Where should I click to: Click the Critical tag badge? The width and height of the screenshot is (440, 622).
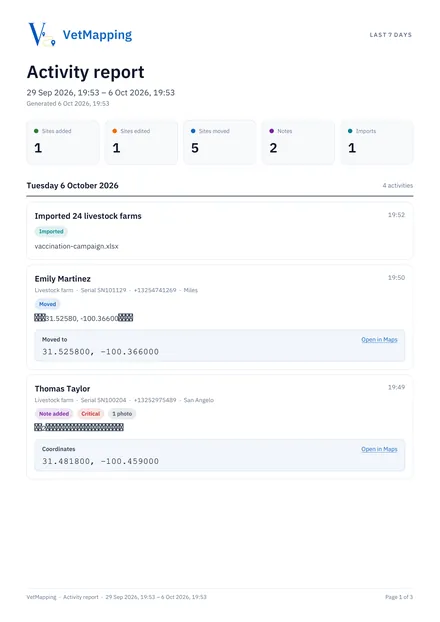pos(90,414)
